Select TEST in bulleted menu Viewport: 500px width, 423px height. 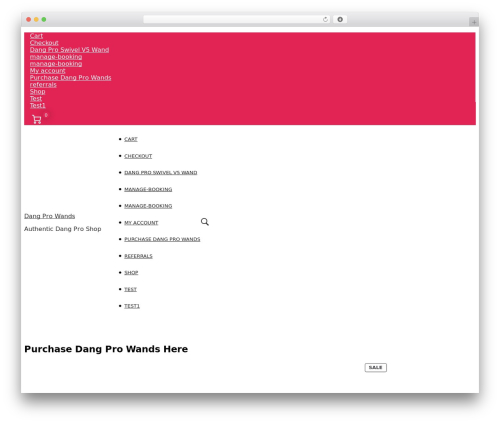pyautogui.click(x=130, y=289)
